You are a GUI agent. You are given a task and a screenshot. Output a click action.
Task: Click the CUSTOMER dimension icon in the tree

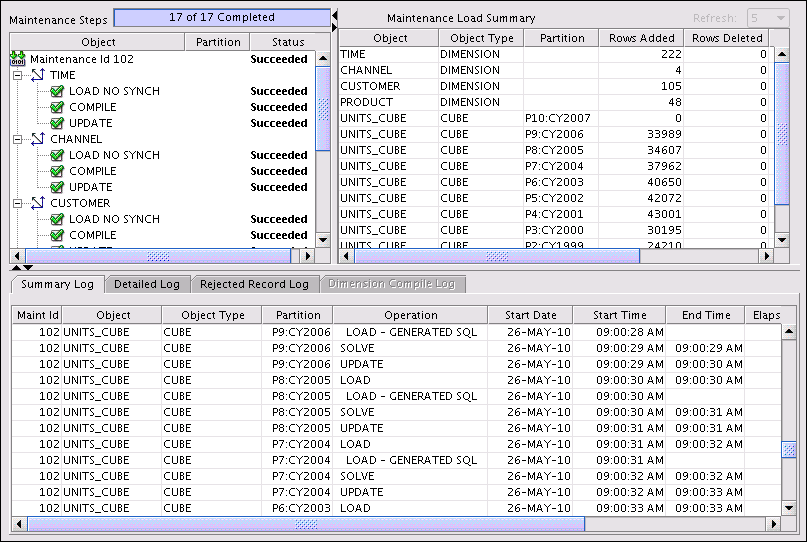(x=38, y=203)
